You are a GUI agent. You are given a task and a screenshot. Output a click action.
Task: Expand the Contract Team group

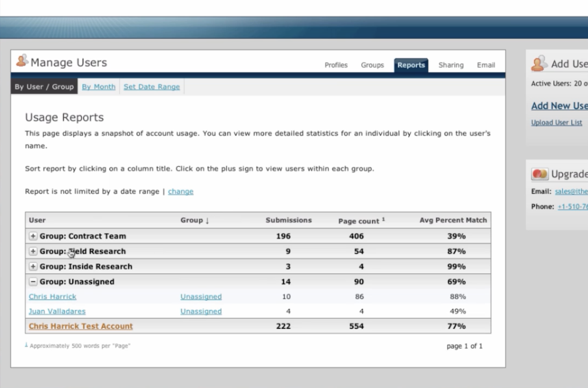click(33, 236)
